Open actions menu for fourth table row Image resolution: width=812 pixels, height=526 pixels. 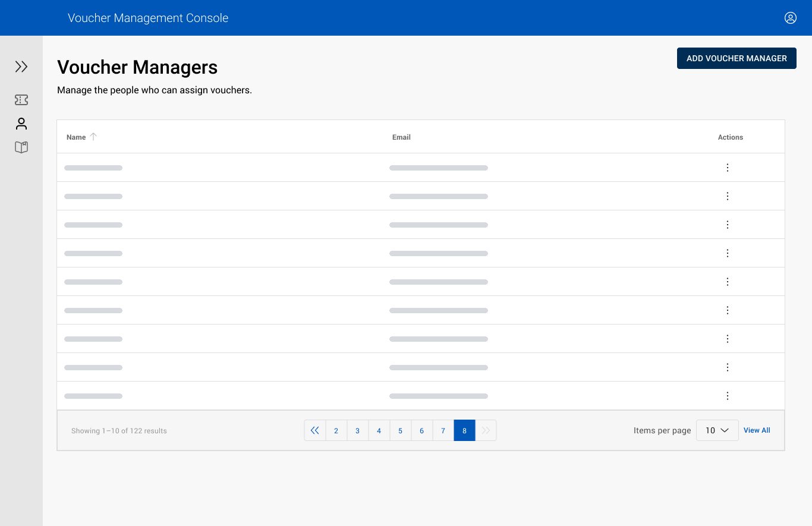(x=728, y=253)
